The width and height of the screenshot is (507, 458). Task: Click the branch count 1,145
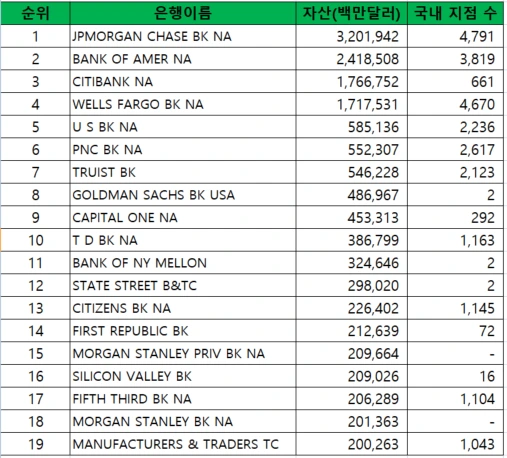pyautogui.click(x=477, y=309)
